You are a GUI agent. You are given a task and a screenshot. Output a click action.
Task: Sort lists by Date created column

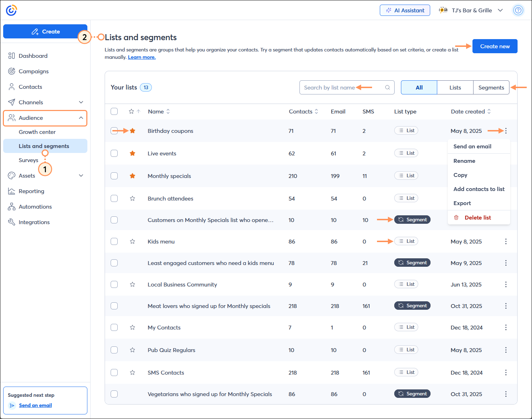tap(471, 111)
